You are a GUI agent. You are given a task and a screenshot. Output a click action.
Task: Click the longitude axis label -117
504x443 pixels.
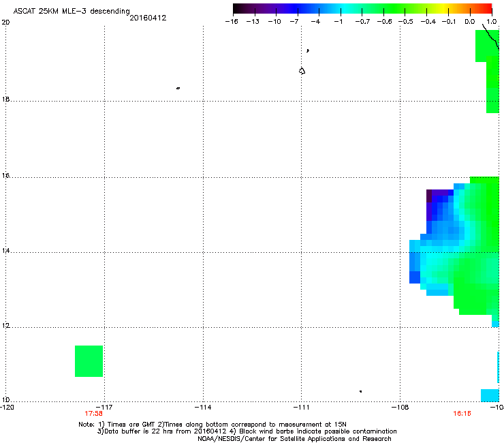104,408
